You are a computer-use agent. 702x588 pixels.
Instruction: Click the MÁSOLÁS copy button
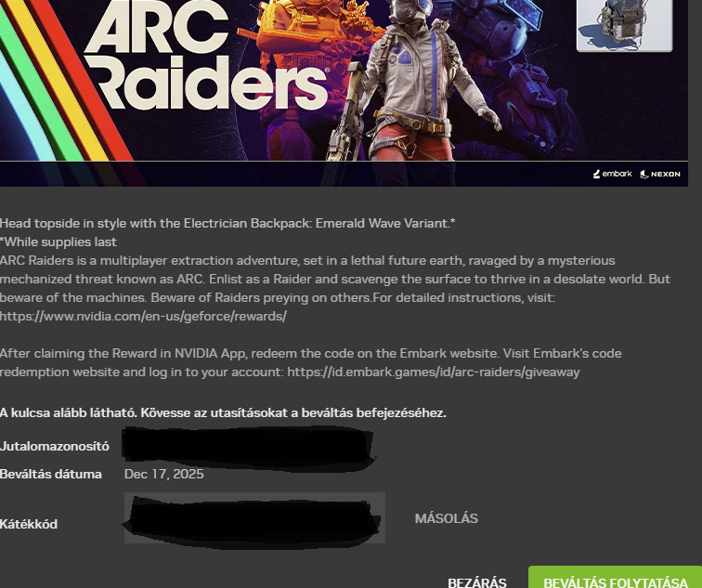tap(447, 518)
